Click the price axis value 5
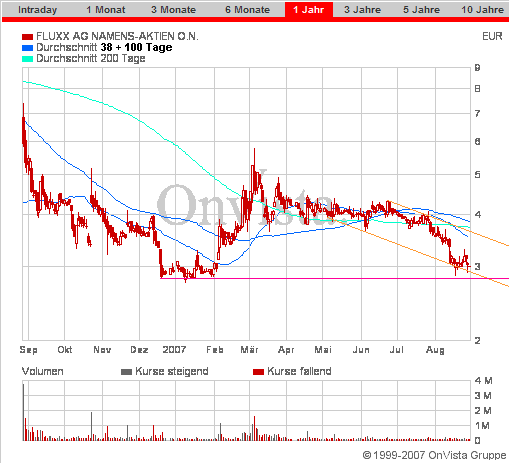 coord(477,174)
